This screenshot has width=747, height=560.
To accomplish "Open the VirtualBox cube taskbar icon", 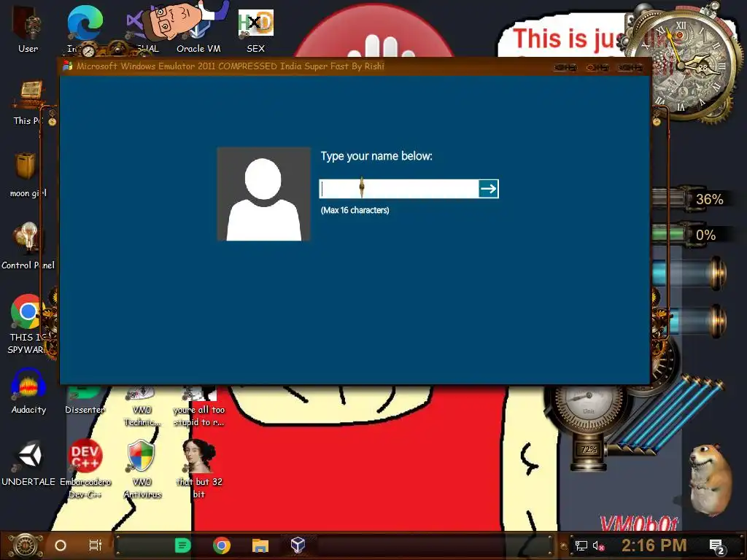I will [x=298, y=545].
